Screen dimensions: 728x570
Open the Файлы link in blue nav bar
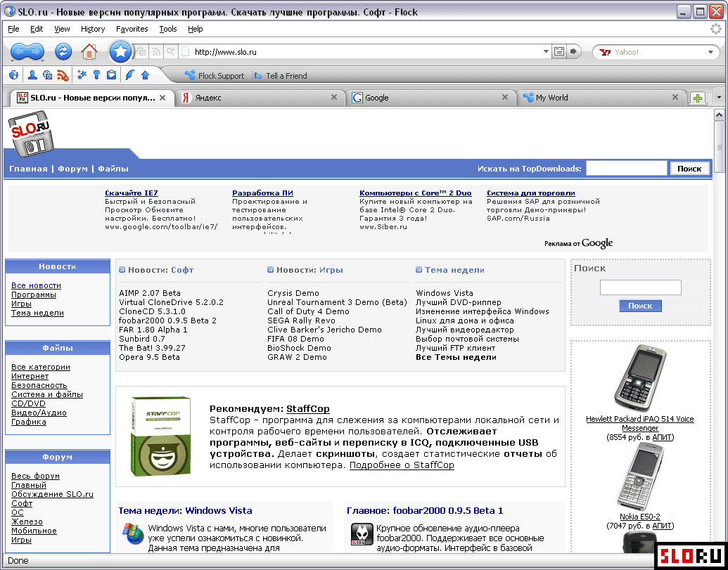[113, 169]
